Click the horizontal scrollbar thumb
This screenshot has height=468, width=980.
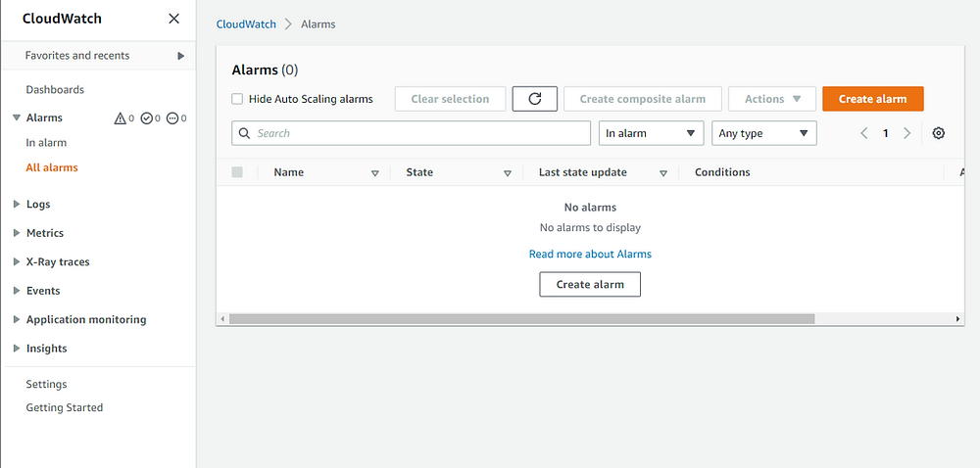pos(522,319)
